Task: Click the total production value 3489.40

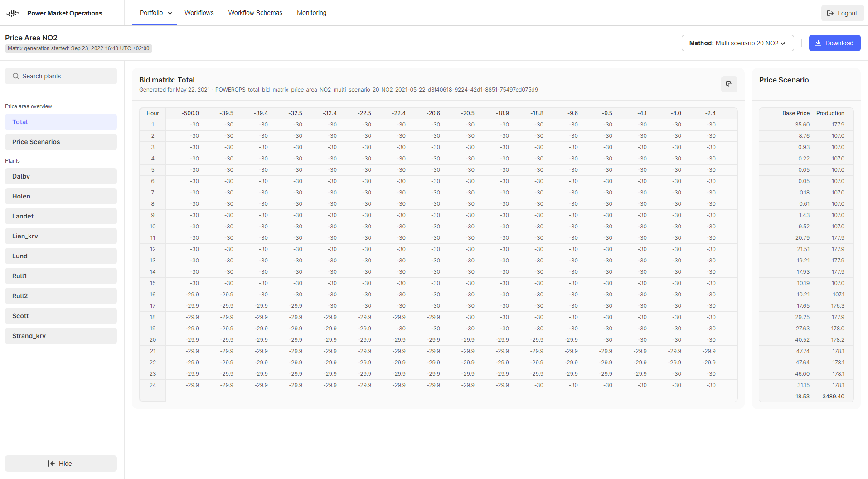Action: click(834, 397)
